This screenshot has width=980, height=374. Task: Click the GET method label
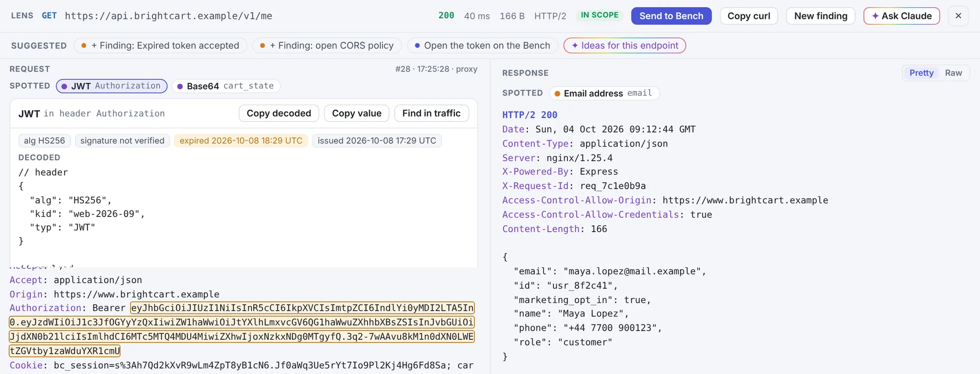point(49,15)
